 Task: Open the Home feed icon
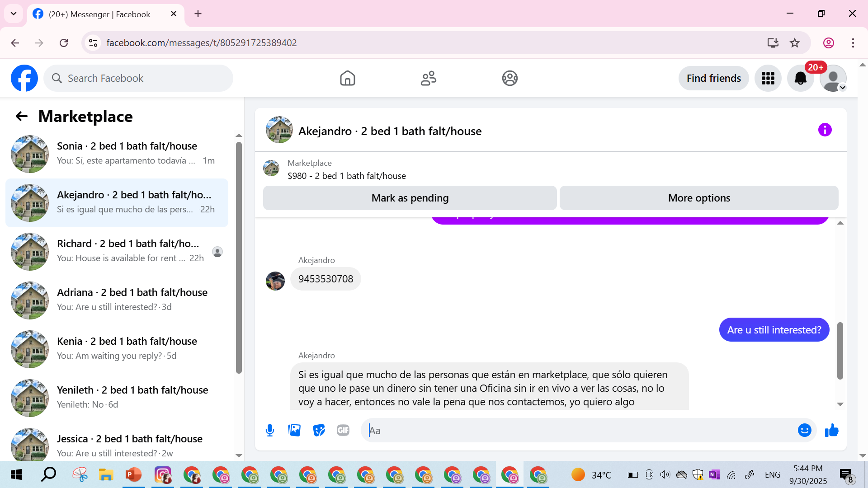[348, 78]
